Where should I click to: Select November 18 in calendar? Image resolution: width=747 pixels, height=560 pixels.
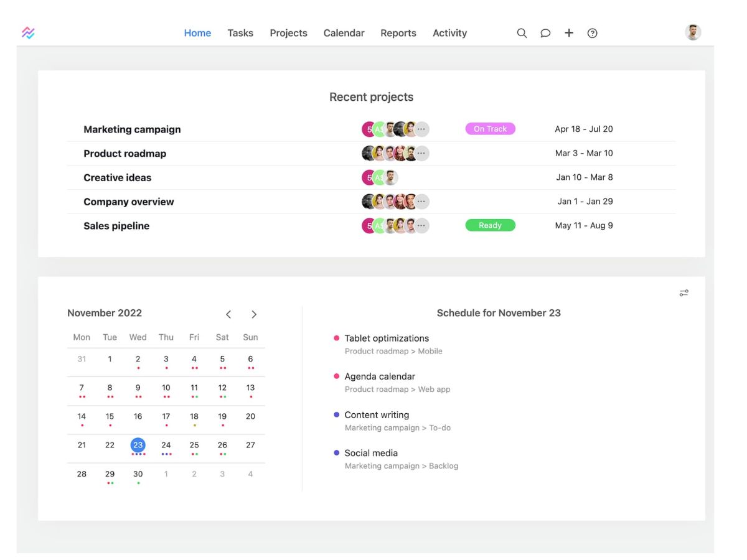point(194,416)
